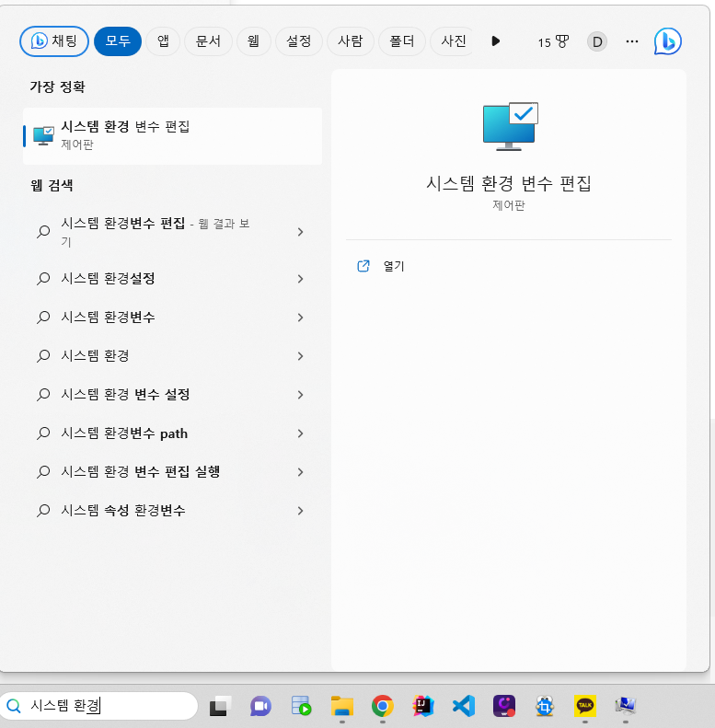715x728 pixels.
Task: Switch to the 설정 filter tab
Action: coord(298,41)
